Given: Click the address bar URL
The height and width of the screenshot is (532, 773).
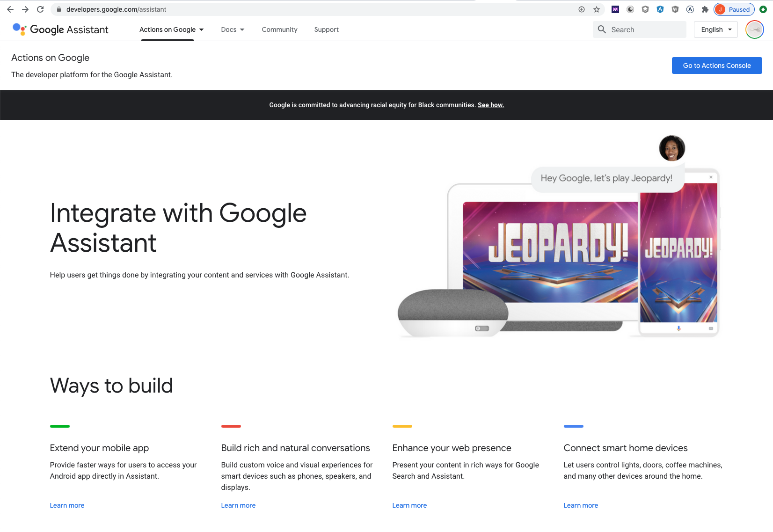Looking at the screenshot, I should pos(116,9).
